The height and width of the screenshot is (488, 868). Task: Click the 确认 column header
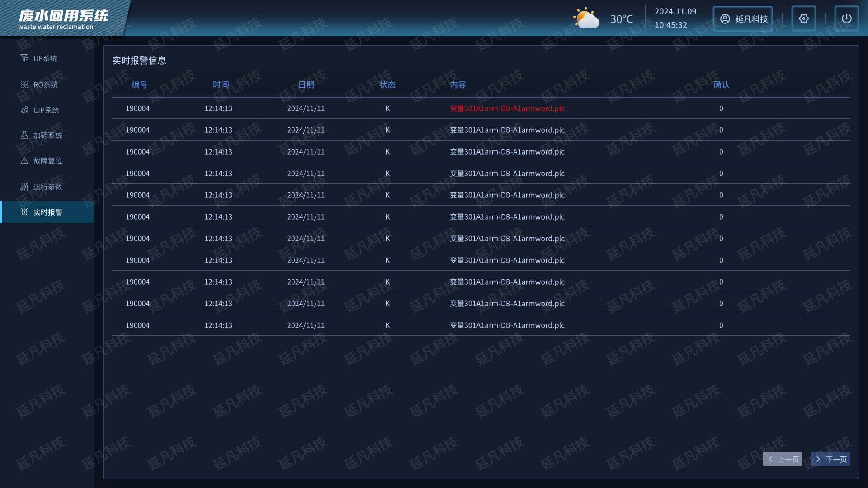click(x=721, y=84)
